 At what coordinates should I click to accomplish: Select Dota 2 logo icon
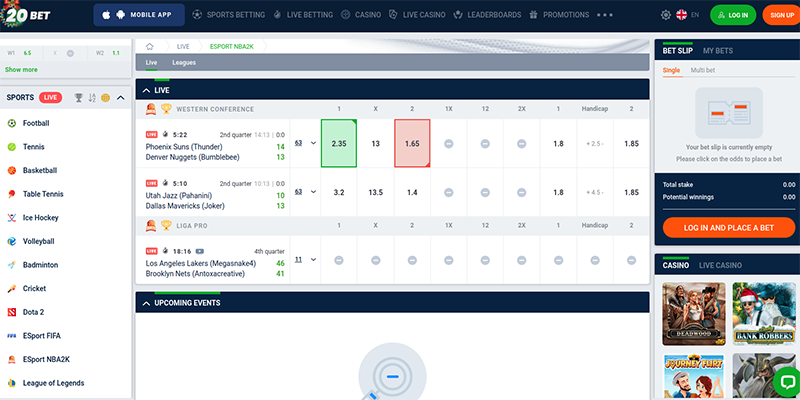pos(12,312)
